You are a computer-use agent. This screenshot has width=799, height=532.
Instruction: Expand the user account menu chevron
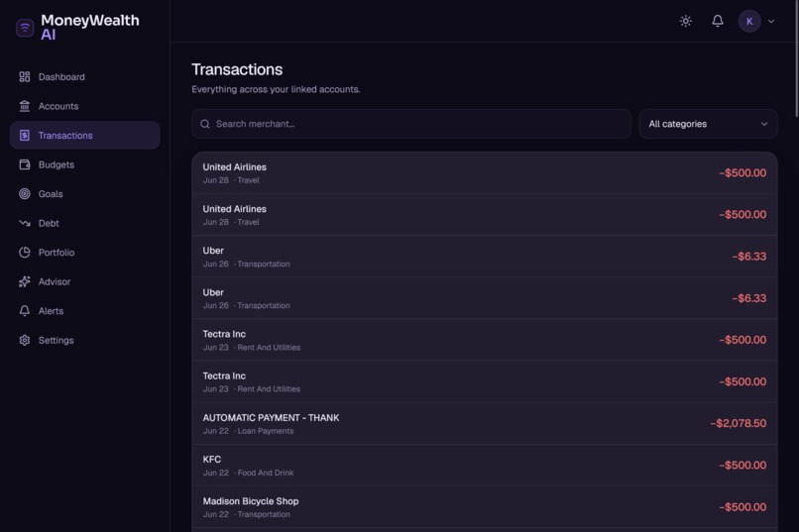[x=771, y=22]
